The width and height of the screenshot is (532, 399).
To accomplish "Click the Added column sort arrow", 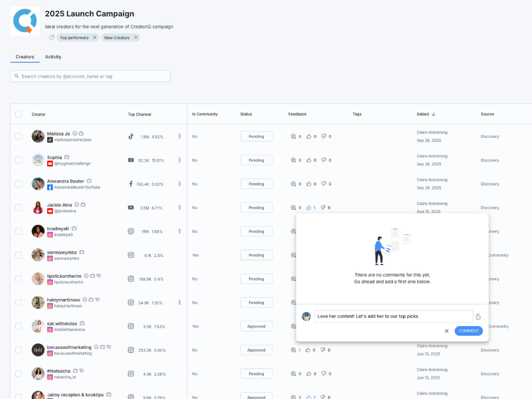I will click(x=433, y=114).
